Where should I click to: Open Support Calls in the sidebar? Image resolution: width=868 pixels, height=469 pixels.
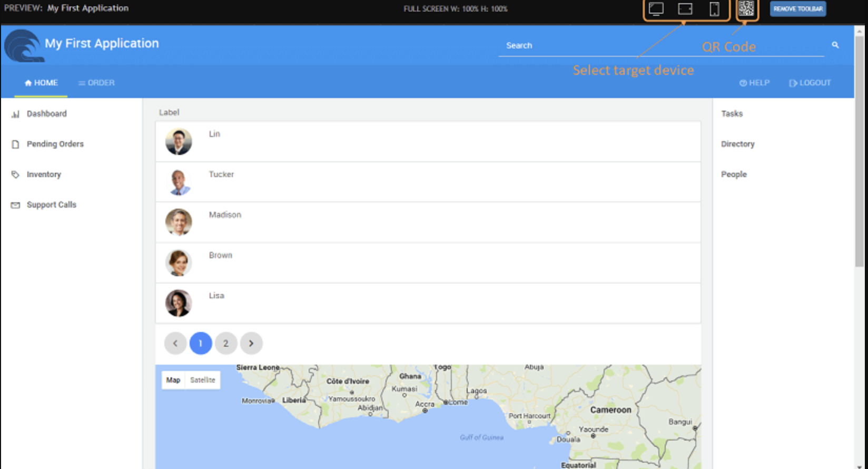tap(51, 205)
